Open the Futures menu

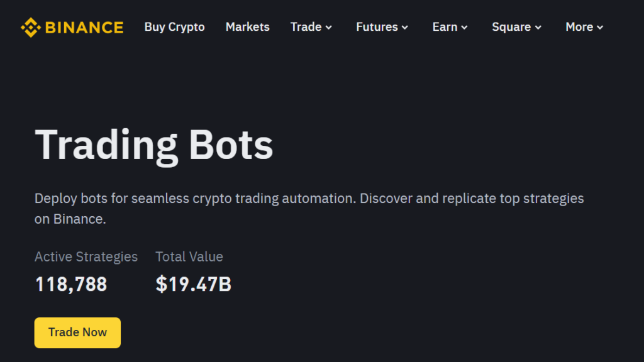pos(377,27)
